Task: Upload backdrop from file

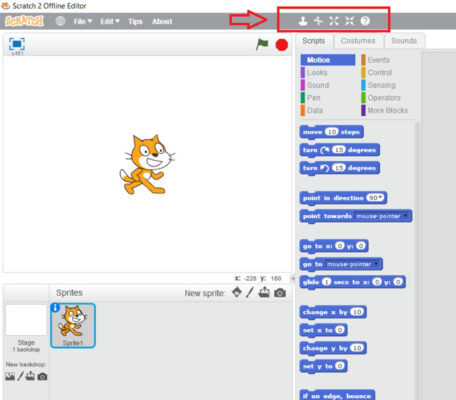Action: pos(30,376)
